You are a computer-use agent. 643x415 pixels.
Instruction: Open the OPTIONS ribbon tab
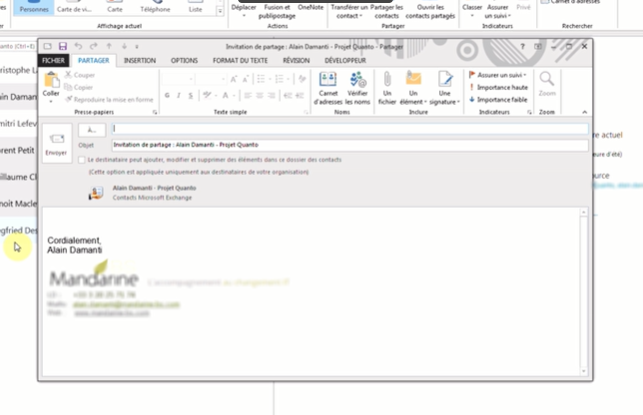(184, 61)
